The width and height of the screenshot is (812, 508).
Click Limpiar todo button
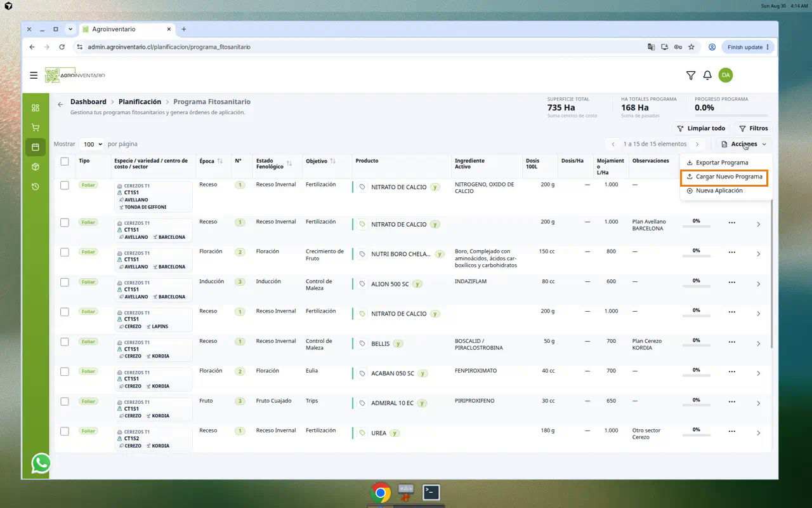pos(701,128)
